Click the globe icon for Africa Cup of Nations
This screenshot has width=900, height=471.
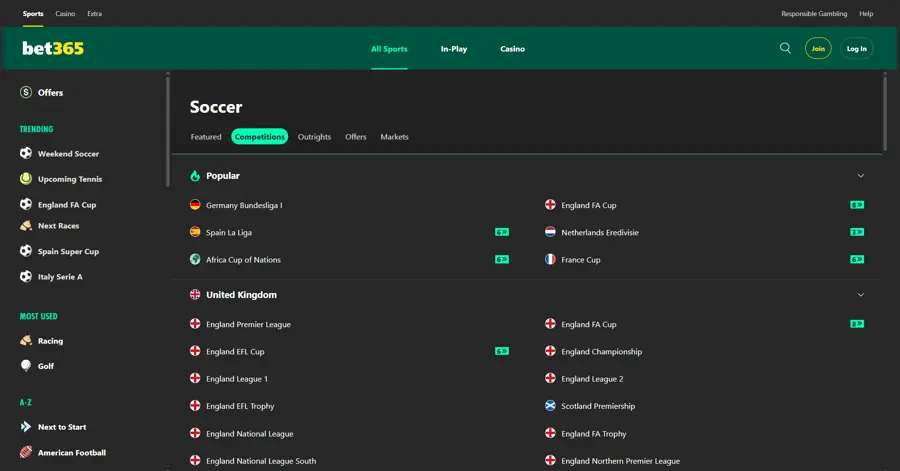(x=195, y=259)
